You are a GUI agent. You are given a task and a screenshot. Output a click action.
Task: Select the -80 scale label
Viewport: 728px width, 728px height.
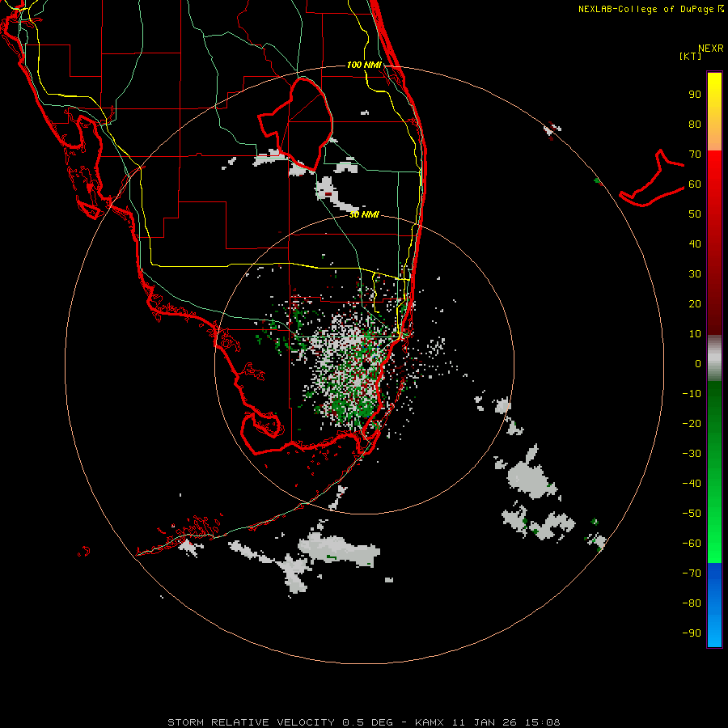(x=692, y=603)
